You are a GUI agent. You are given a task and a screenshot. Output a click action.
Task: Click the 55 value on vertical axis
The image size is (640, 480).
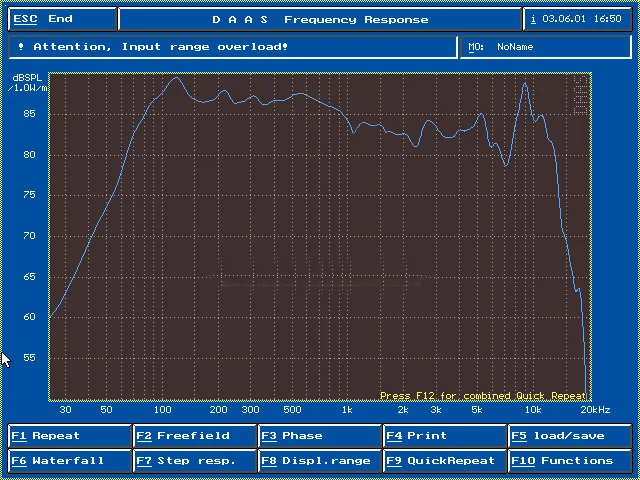click(29, 358)
